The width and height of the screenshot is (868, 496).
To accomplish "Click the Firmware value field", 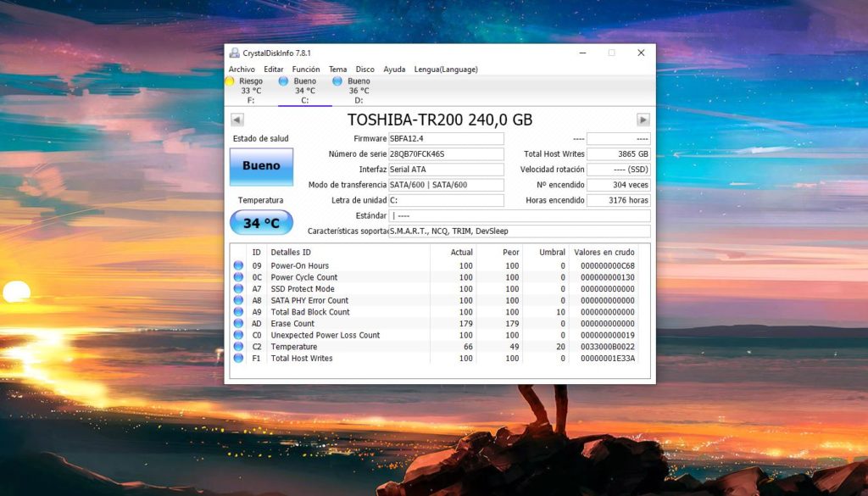I will coord(446,139).
